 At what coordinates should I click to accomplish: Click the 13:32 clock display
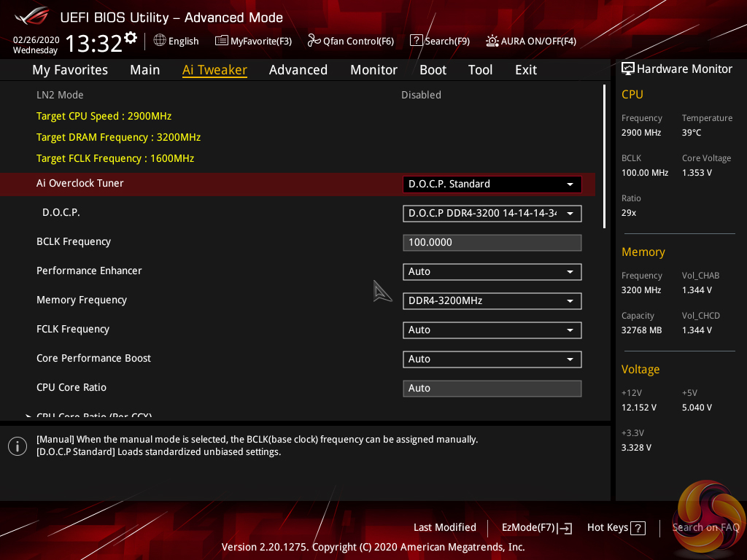tap(94, 43)
